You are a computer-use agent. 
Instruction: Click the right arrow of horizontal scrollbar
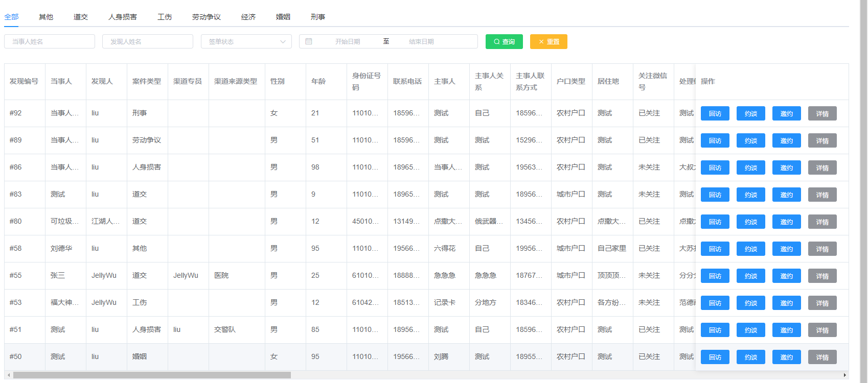pos(844,375)
